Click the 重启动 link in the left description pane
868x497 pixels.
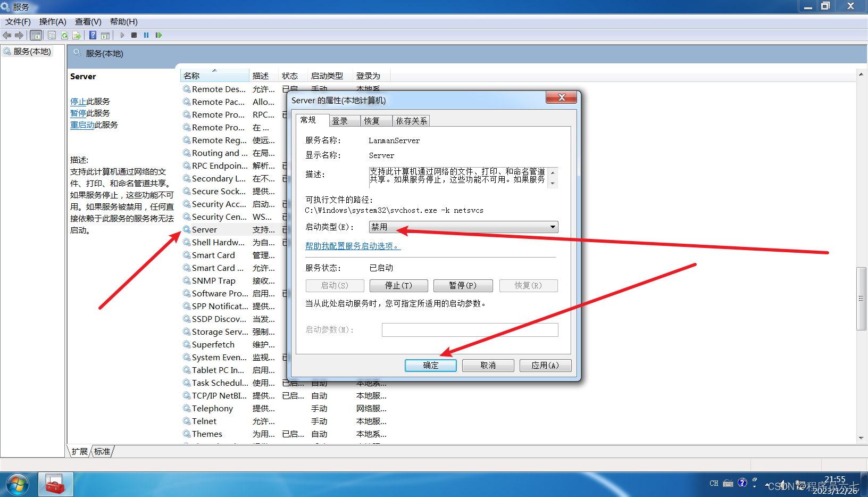[x=82, y=125]
